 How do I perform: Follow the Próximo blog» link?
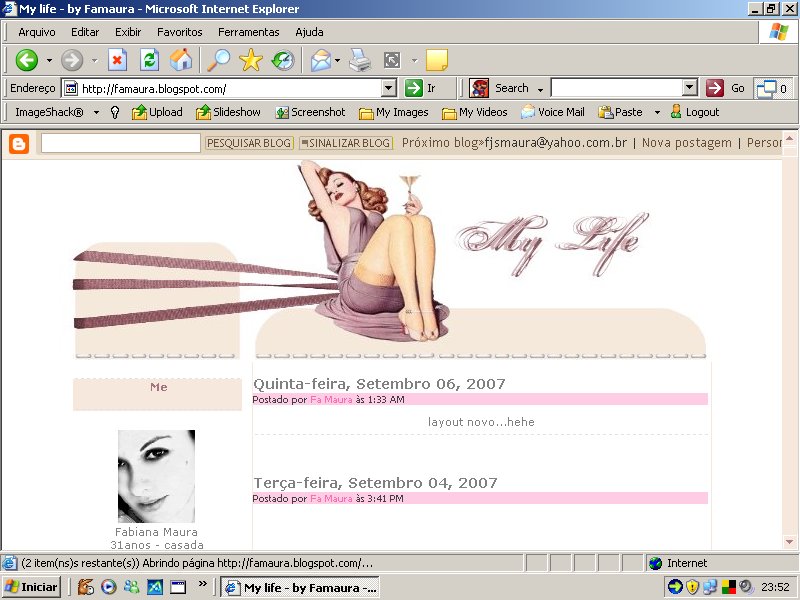[x=443, y=143]
